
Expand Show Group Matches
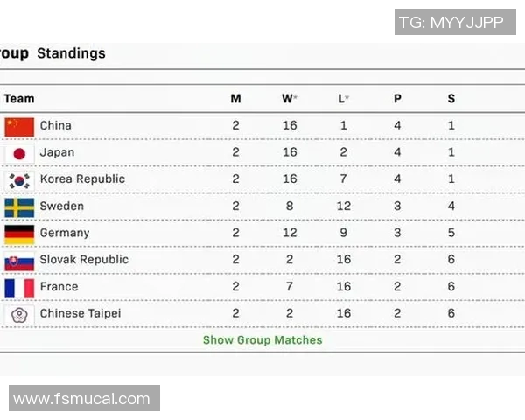click(x=262, y=340)
